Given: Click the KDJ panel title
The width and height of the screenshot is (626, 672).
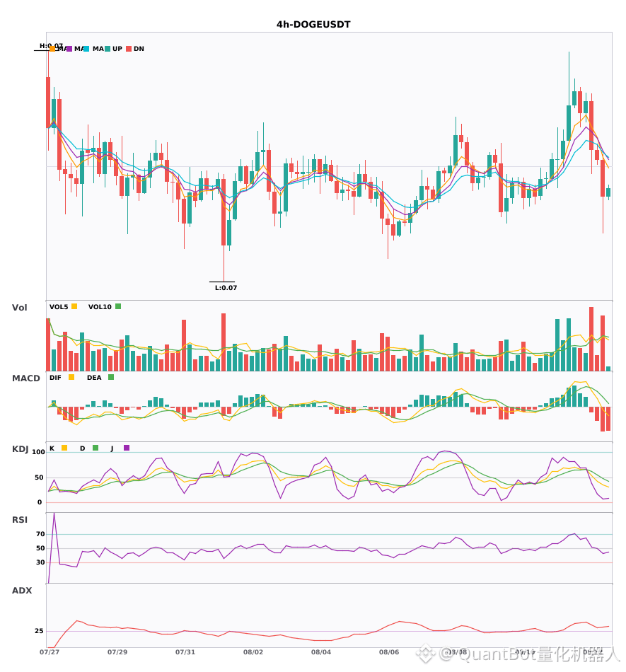Looking at the screenshot, I should click(x=20, y=449).
